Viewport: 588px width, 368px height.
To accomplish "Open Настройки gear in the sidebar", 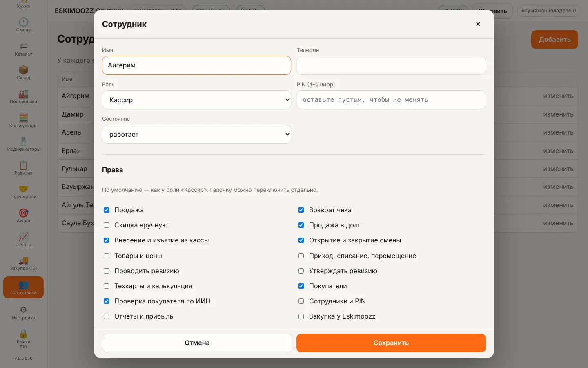I will click(x=23, y=313).
